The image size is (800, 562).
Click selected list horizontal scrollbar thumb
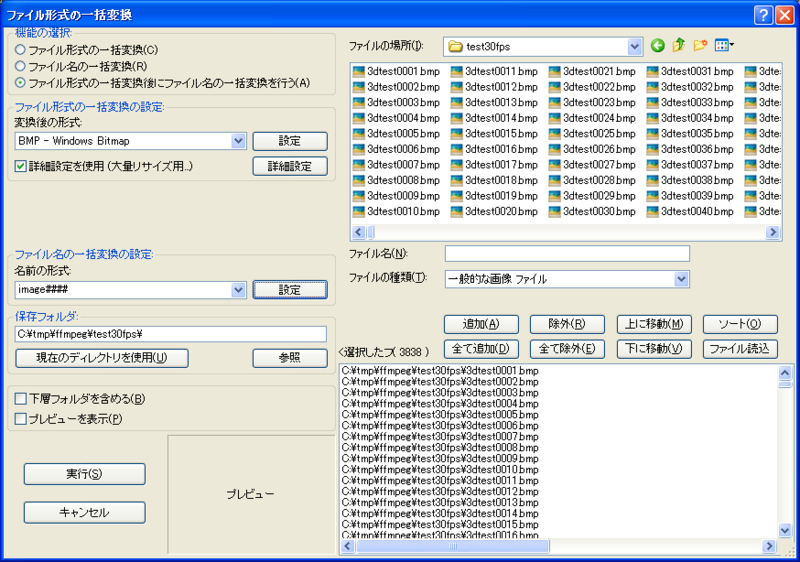[x=453, y=546]
